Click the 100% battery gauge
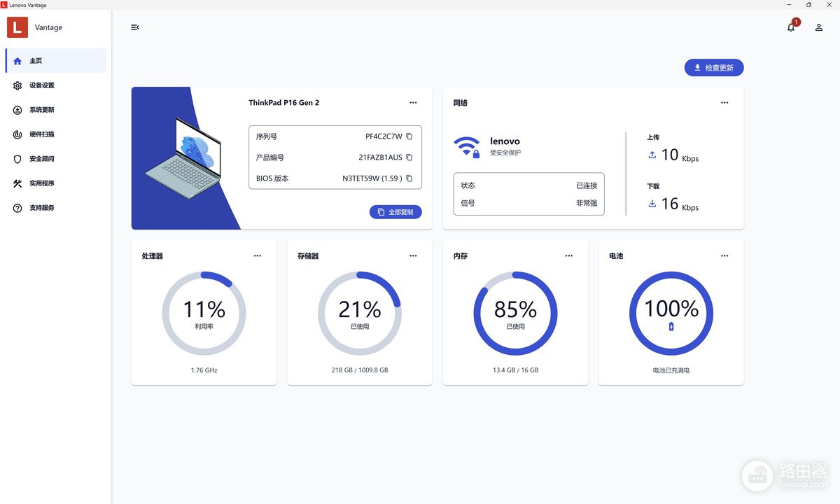Viewport: 840px width, 504px height. coord(671,313)
